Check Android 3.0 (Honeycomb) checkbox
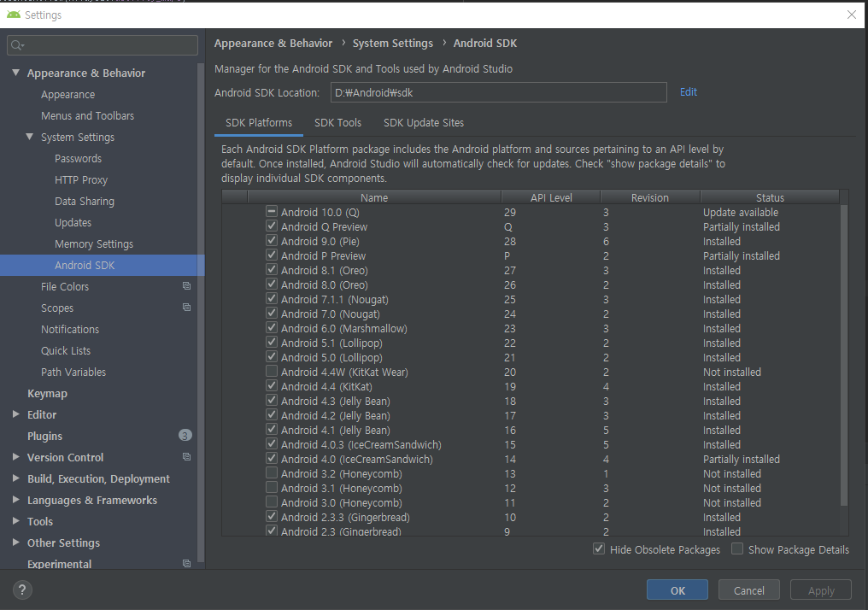 pyautogui.click(x=272, y=501)
